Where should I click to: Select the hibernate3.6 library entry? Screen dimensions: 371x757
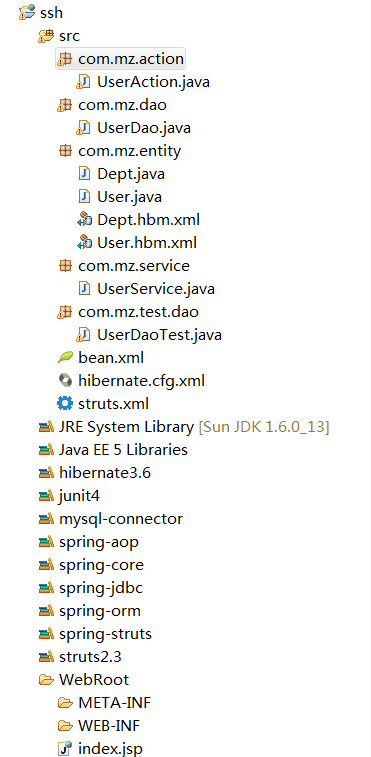pos(105,472)
